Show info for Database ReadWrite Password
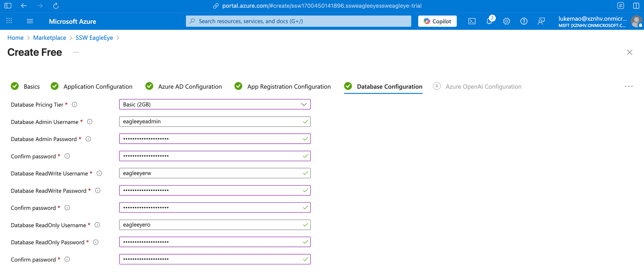644x273 pixels. 98,190
